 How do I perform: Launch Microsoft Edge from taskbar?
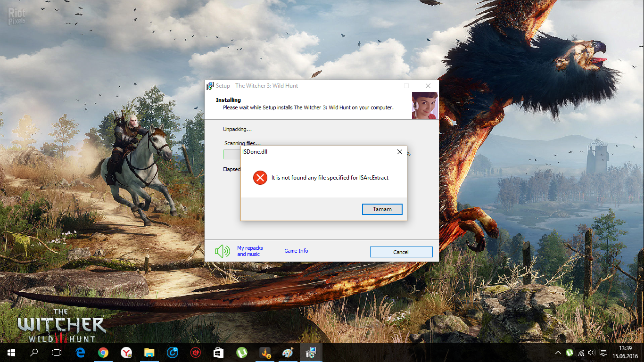pos(80,353)
